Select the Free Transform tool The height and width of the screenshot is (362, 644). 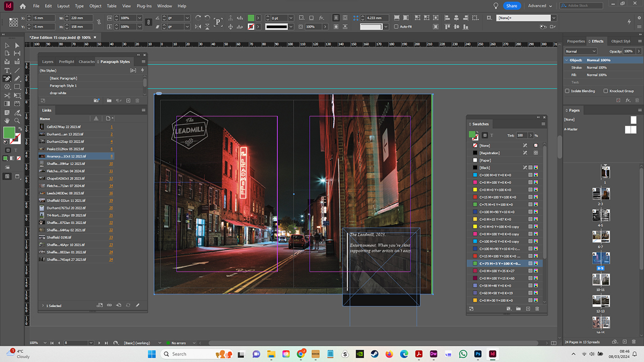point(17,95)
